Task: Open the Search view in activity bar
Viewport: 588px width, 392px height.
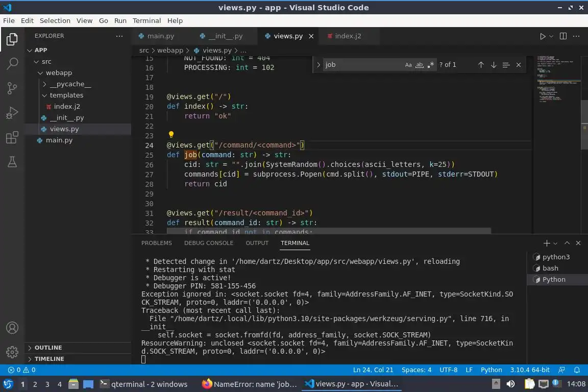Action: tap(12, 64)
